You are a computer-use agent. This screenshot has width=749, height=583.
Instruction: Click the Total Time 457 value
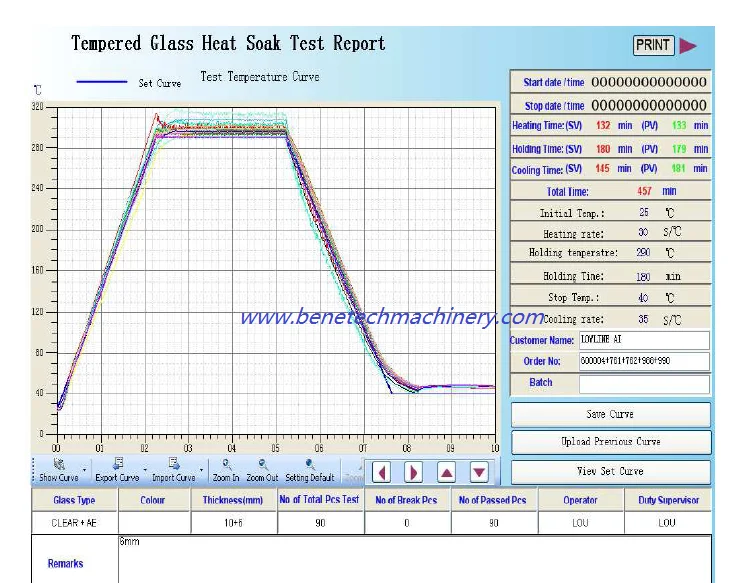(644, 191)
